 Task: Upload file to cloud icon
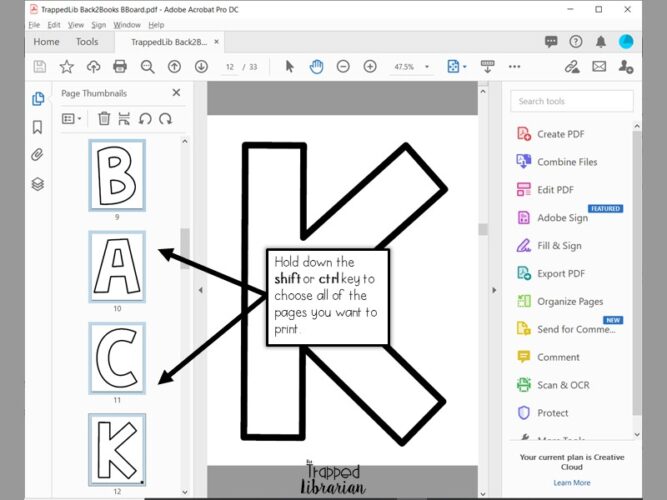(x=94, y=67)
